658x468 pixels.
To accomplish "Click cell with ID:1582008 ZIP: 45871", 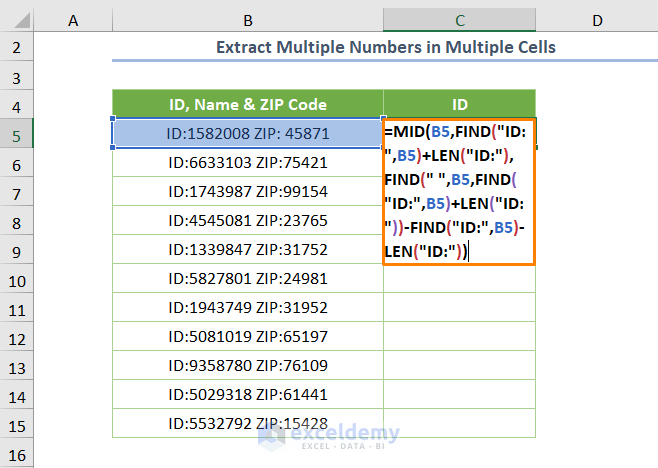I will [x=247, y=133].
